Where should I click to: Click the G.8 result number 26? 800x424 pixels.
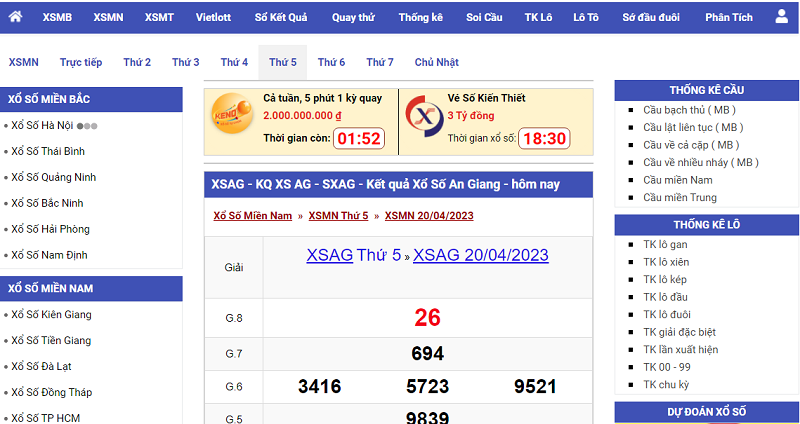427,318
